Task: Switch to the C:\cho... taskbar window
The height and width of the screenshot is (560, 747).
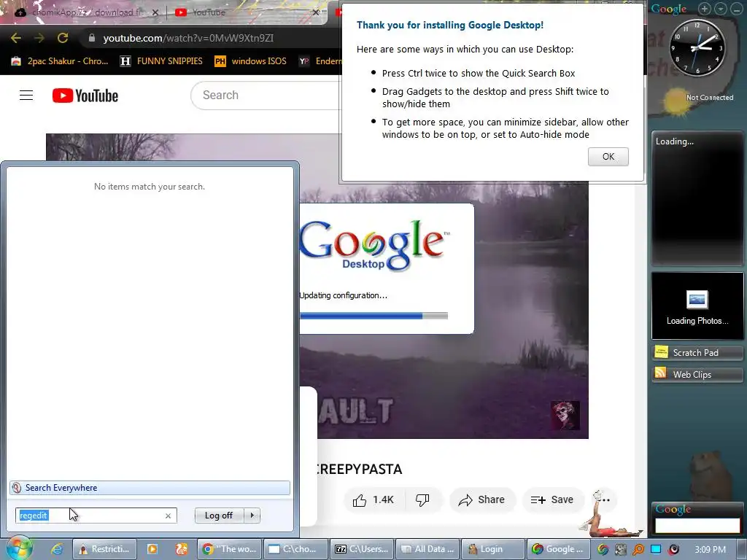Action: click(x=296, y=549)
